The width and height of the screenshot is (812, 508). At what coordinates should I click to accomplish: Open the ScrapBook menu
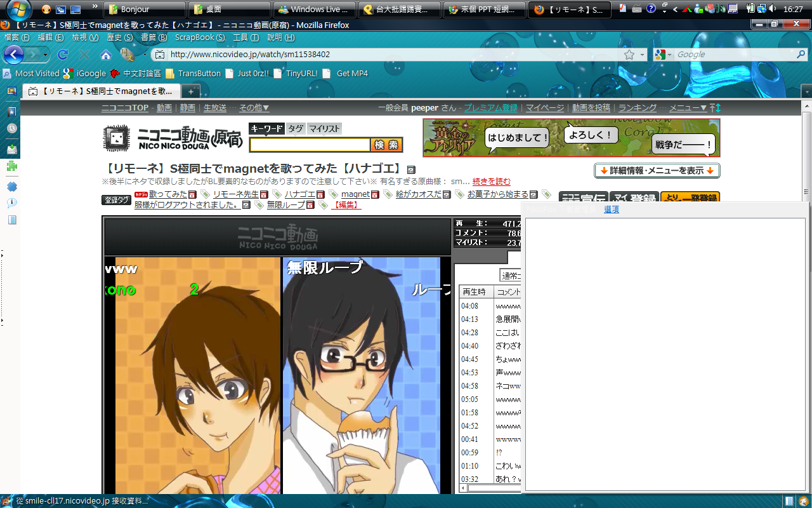pos(200,37)
